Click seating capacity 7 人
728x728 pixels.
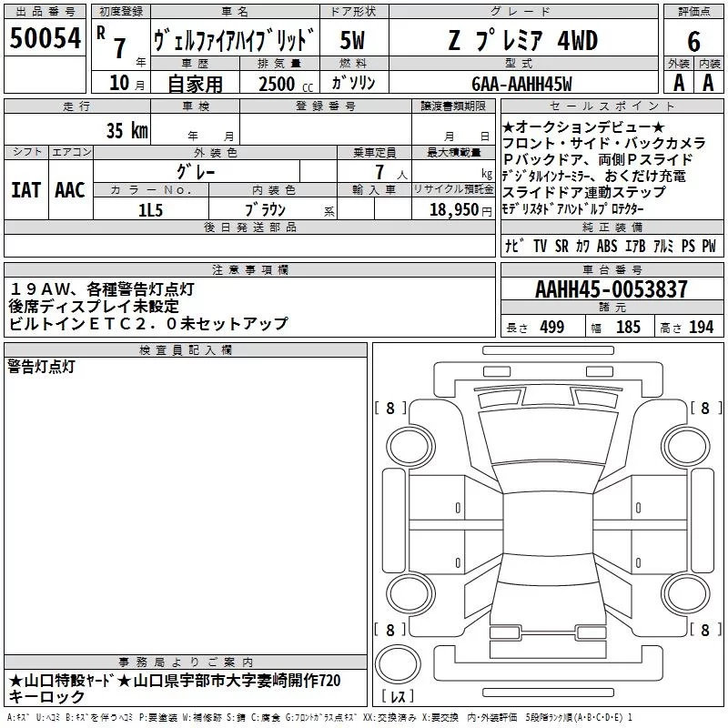click(x=391, y=172)
